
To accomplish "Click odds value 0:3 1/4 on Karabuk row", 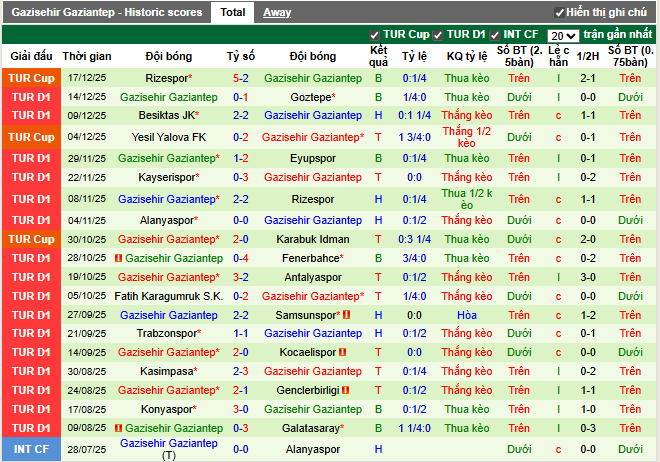I will pos(415,239).
